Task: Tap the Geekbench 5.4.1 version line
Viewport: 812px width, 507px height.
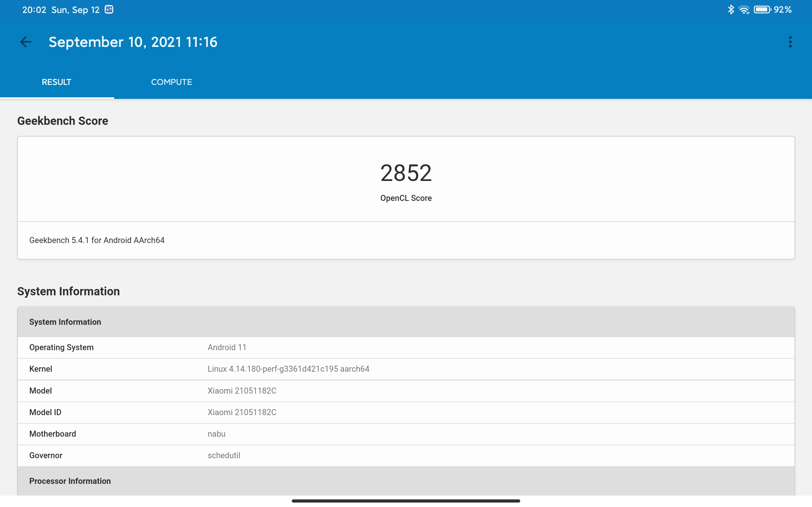Action: point(97,240)
